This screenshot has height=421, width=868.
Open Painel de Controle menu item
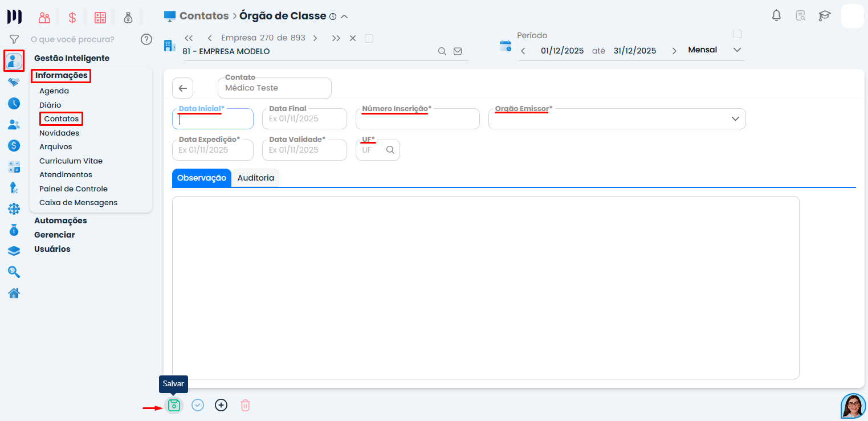(x=74, y=189)
